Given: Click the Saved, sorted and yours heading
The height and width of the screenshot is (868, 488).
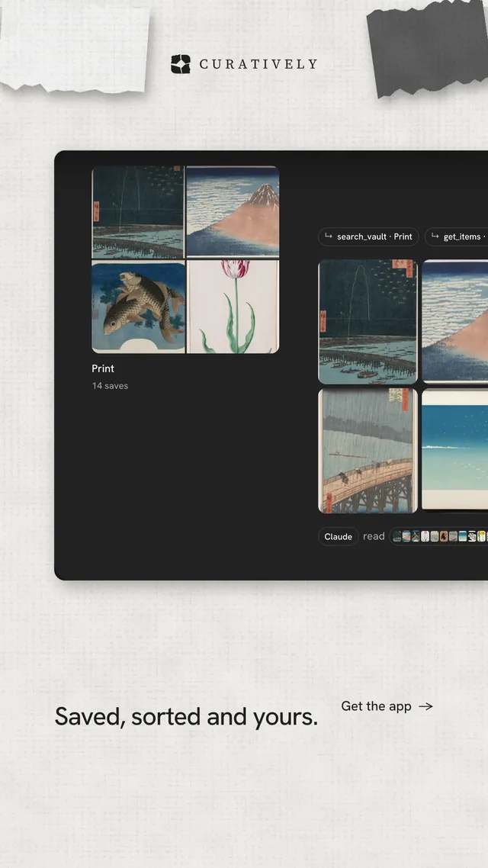Looking at the screenshot, I should tap(187, 716).
